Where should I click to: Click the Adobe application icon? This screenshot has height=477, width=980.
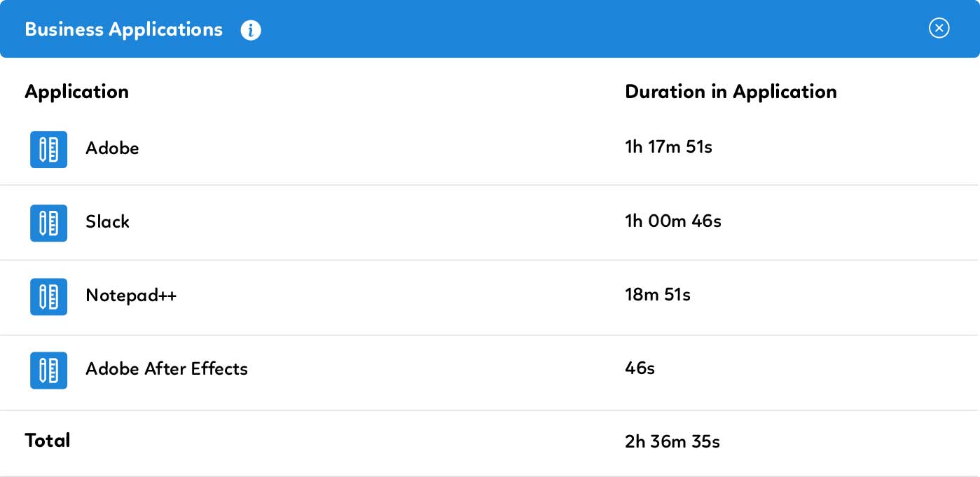[x=48, y=149]
